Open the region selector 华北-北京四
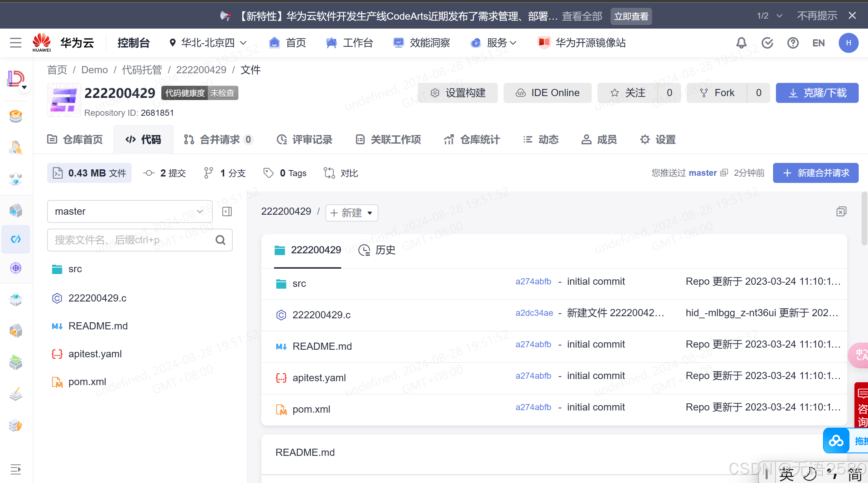868x483 pixels. tap(208, 43)
